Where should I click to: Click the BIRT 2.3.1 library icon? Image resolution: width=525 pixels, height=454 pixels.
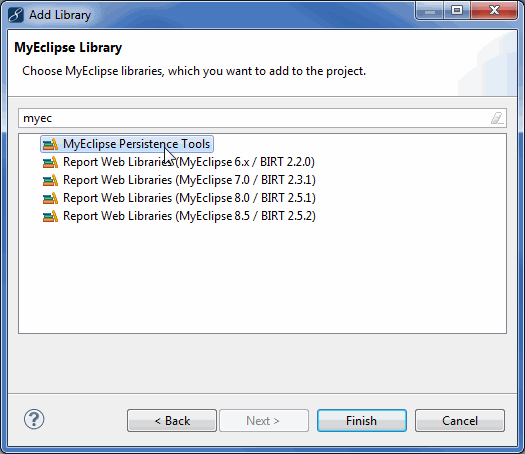coord(50,180)
